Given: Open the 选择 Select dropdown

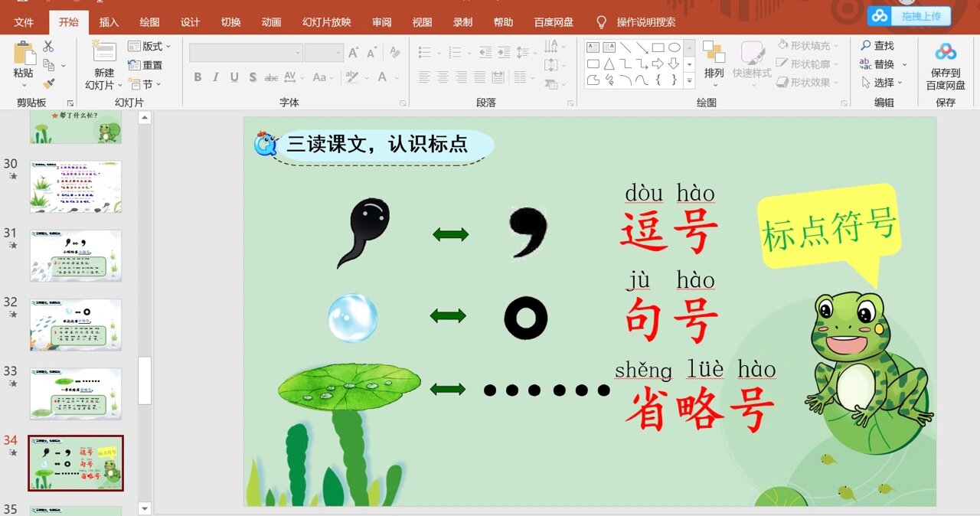Looking at the screenshot, I should tap(882, 83).
